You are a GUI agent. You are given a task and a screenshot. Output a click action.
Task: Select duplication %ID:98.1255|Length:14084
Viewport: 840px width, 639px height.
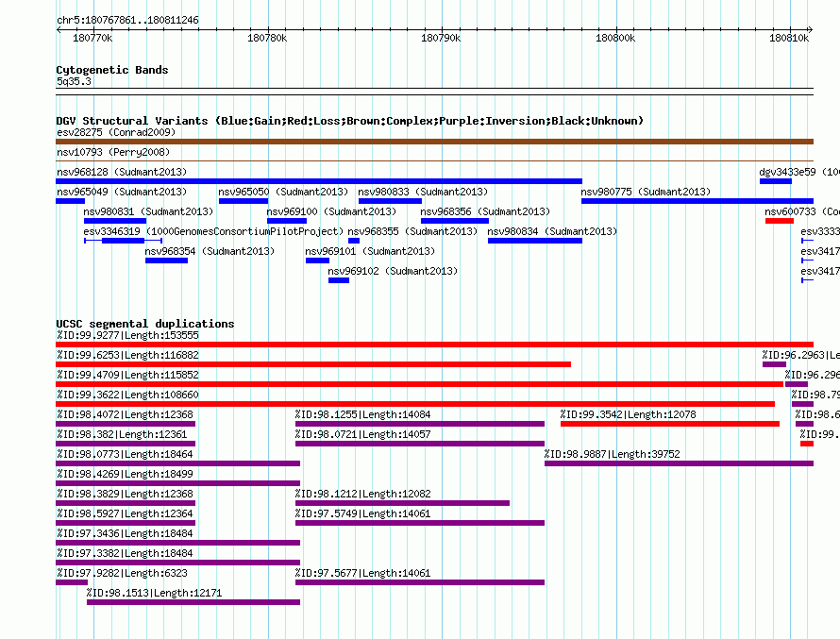[420, 424]
